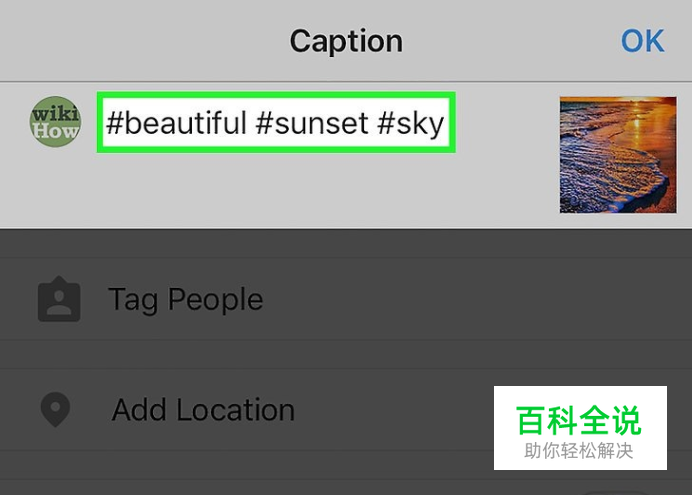692x495 pixels.
Task: Click blank caption area below the hashtags
Action: click(x=300, y=190)
